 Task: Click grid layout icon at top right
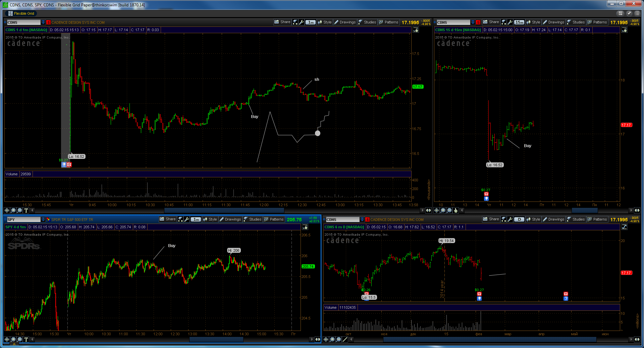click(x=621, y=13)
